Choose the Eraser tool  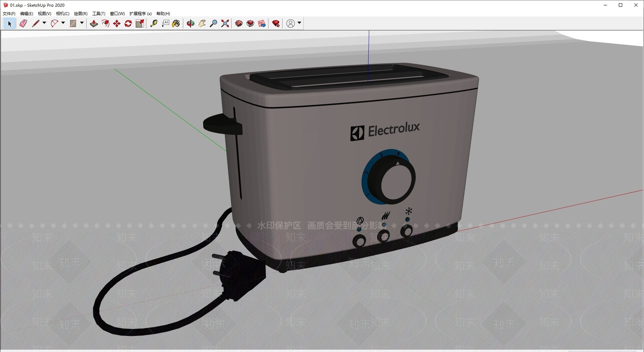tap(23, 24)
